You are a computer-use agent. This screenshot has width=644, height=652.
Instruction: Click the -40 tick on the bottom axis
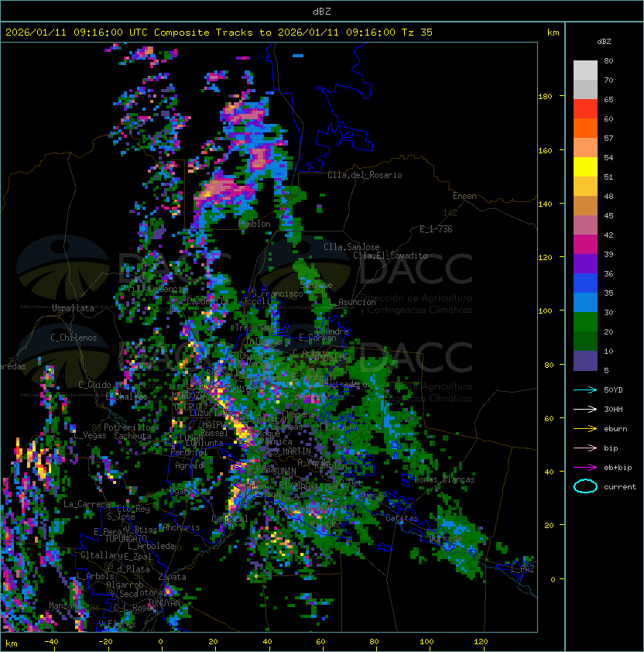[52, 642]
